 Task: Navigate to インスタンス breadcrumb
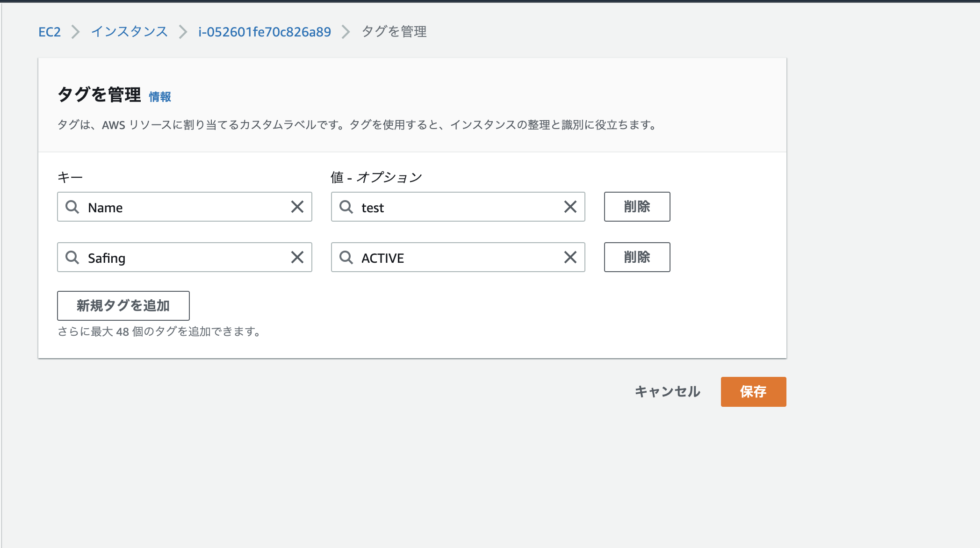130,32
